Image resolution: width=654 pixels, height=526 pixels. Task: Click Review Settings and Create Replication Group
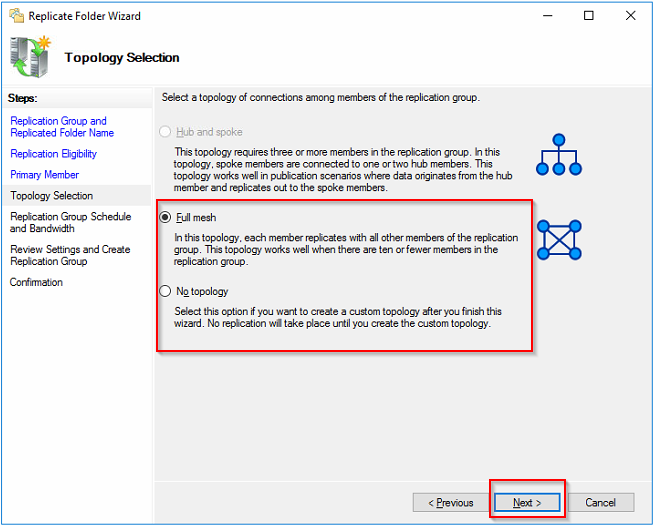click(70, 255)
